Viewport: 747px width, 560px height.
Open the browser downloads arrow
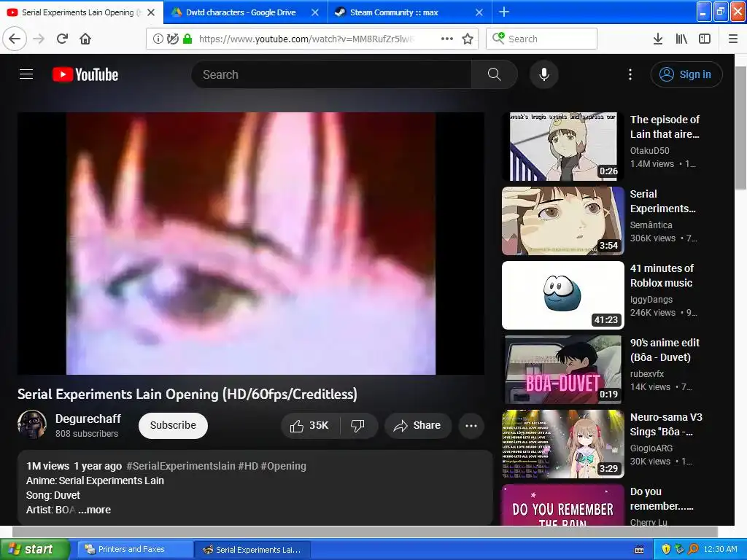pyautogui.click(x=658, y=39)
